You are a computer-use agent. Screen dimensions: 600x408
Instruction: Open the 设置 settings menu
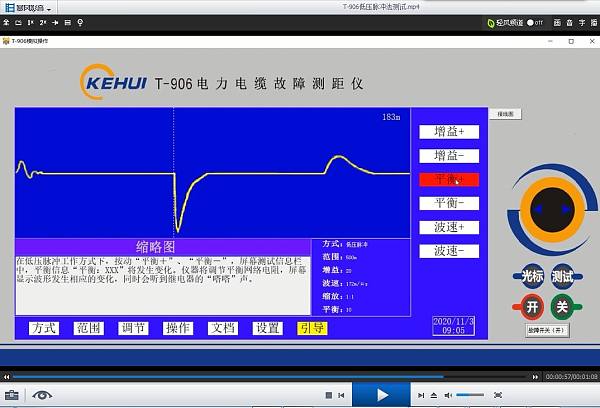(267, 328)
